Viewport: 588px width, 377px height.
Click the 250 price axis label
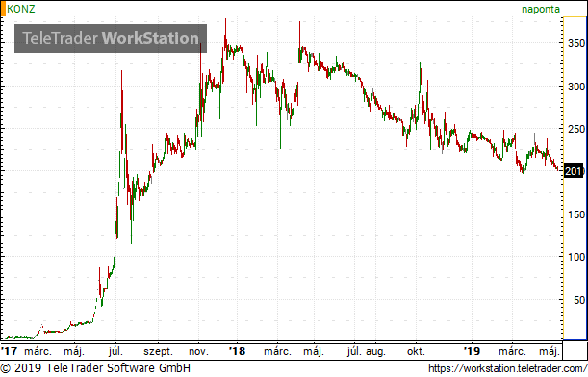click(x=576, y=129)
